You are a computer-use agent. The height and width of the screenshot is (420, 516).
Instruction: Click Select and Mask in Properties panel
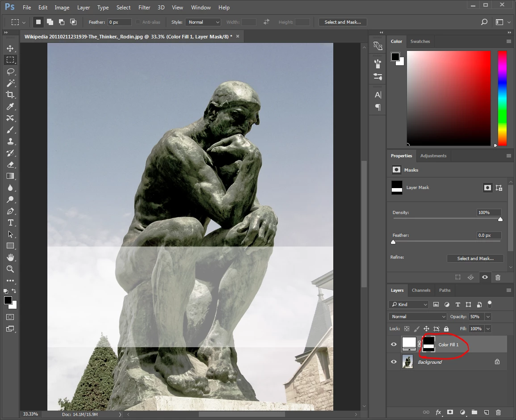(x=475, y=258)
